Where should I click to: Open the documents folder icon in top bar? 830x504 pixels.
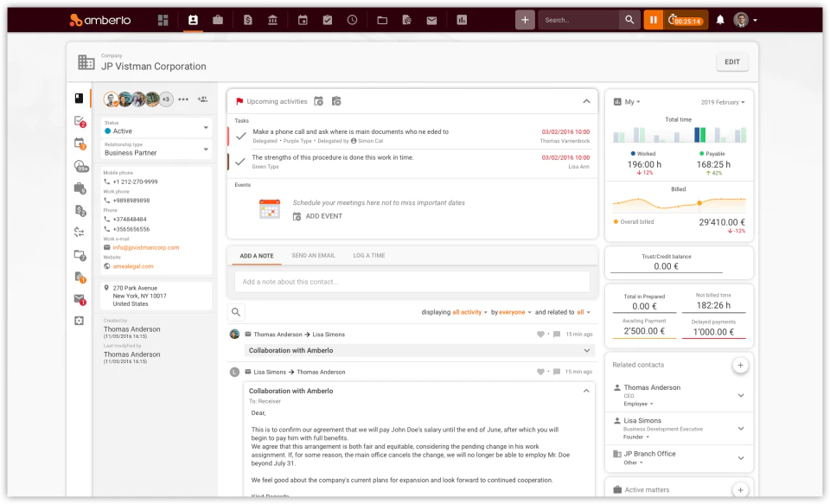pos(382,20)
